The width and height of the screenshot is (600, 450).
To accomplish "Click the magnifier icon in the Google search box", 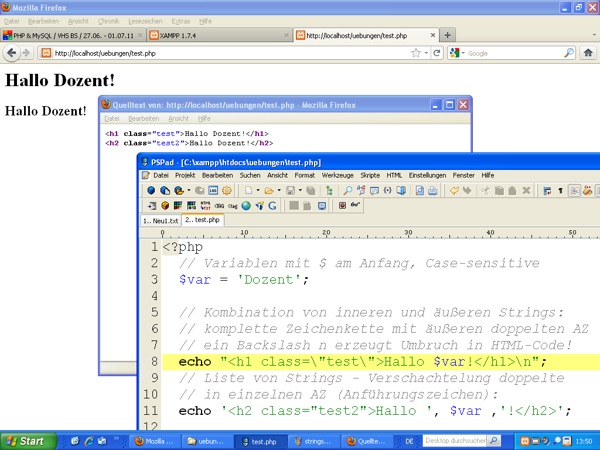I will pos(570,53).
